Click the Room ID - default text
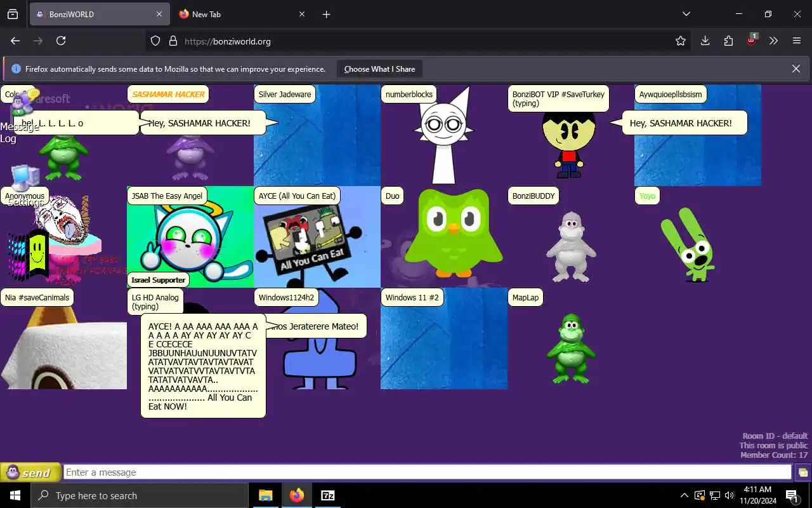 click(775, 436)
